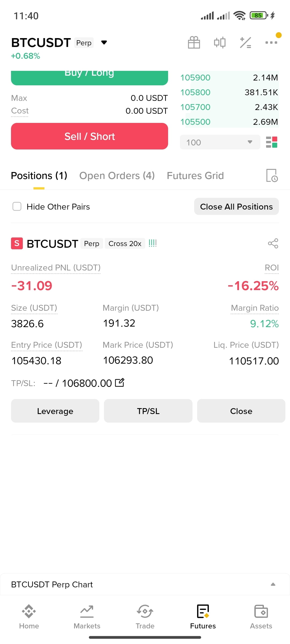Open the Markets tab in the bottom bar

87,617
